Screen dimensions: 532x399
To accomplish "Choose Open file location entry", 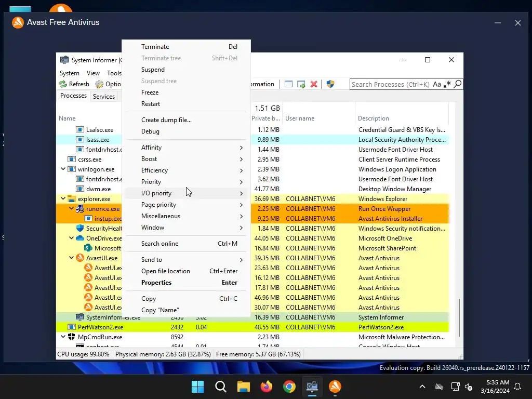I will click(x=187, y=271).
